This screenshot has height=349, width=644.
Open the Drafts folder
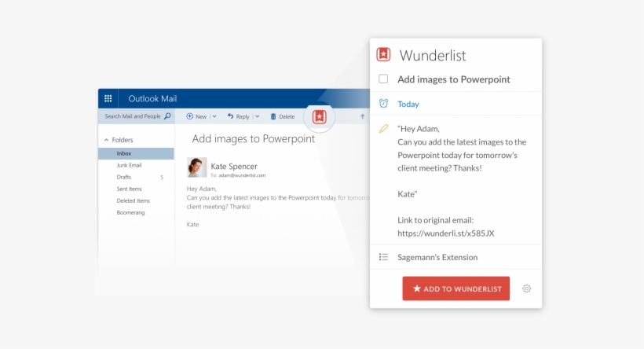coord(123,177)
